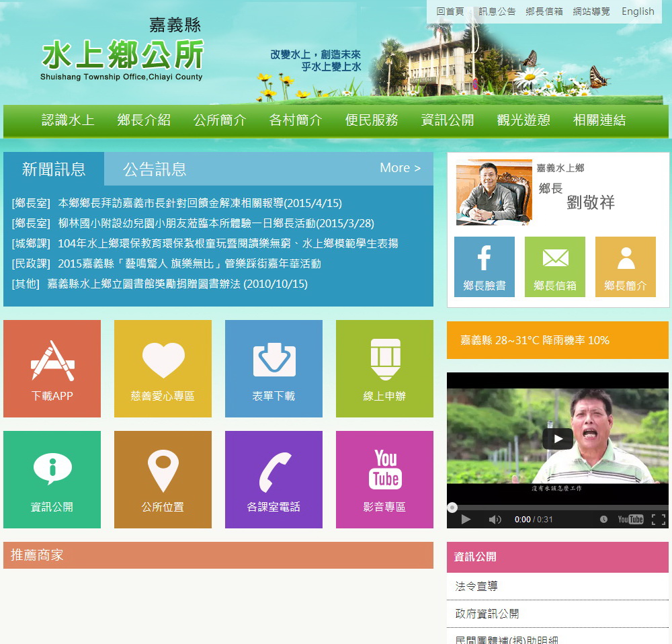Viewport: 672px width, 644px height.
Task: Expand the 資訊公開 navigation menu
Action: pos(447,120)
